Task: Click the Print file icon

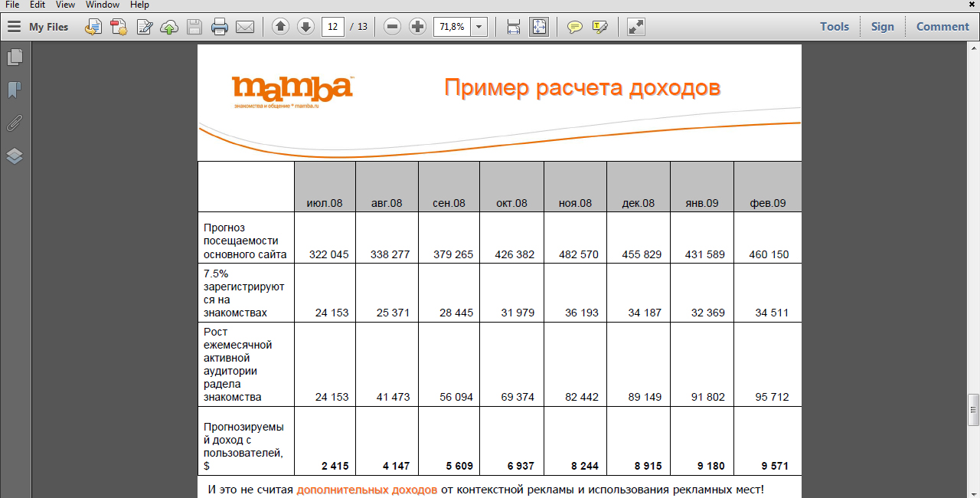Action: pos(220,27)
